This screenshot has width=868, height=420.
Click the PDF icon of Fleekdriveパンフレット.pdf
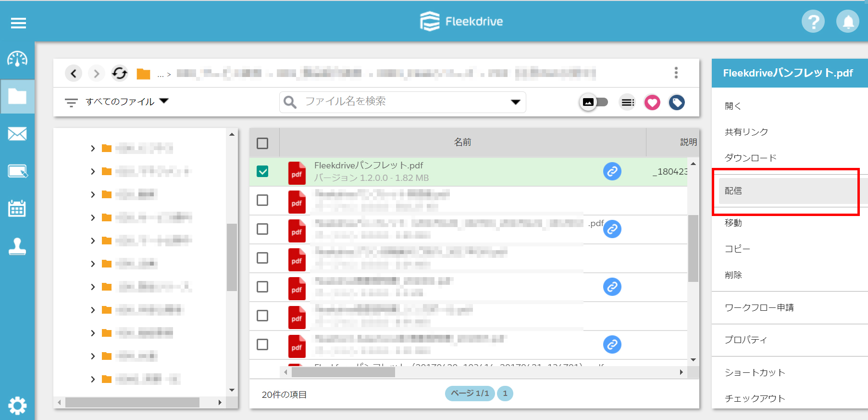point(297,173)
